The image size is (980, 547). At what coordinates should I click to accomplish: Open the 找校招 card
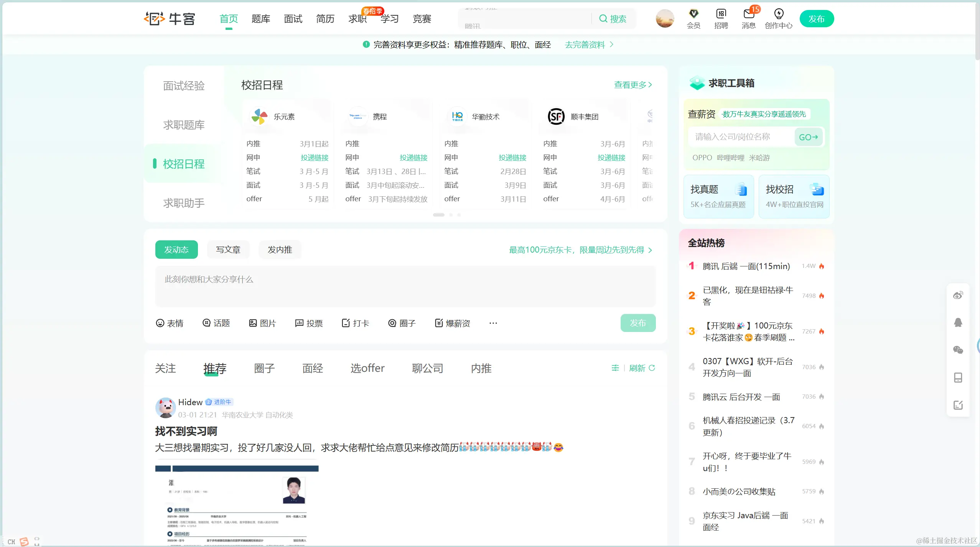(x=794, y=196)
